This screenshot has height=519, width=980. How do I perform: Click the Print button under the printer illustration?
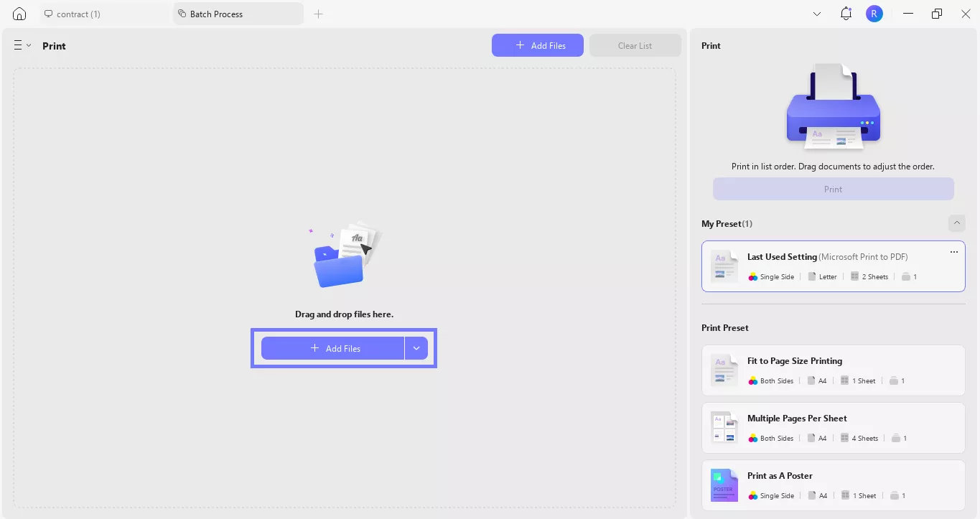pyautogui.click(x=834, y=189)
